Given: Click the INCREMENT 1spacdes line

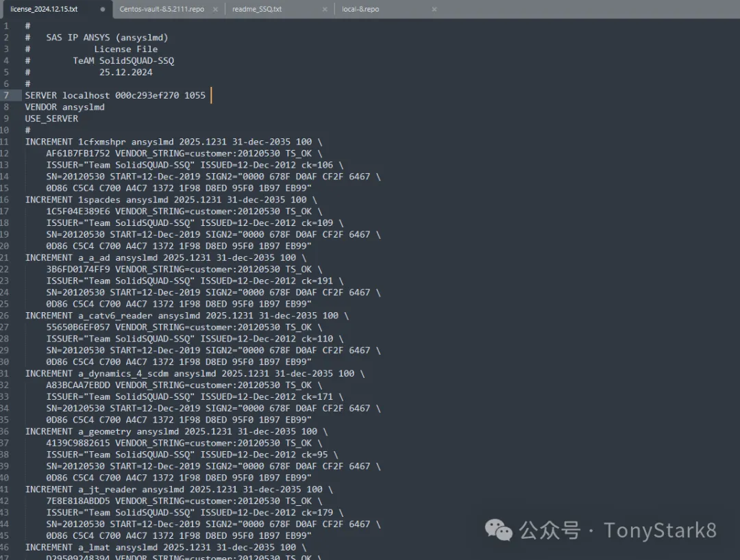Looking at the screenshot, I should coord(171,200).
